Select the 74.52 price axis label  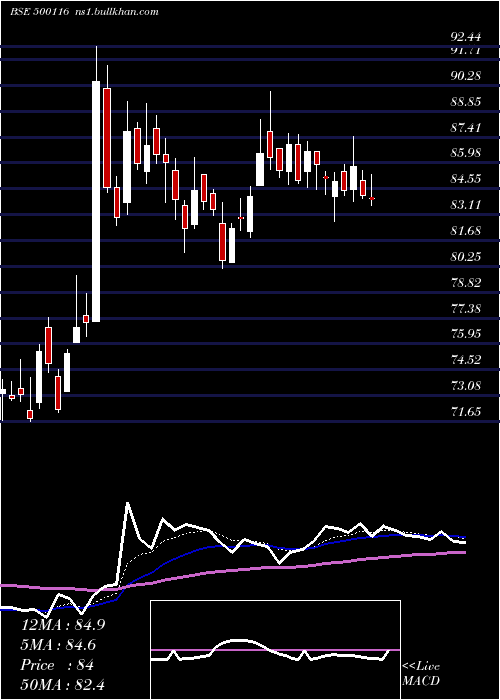tap(465, 360)
